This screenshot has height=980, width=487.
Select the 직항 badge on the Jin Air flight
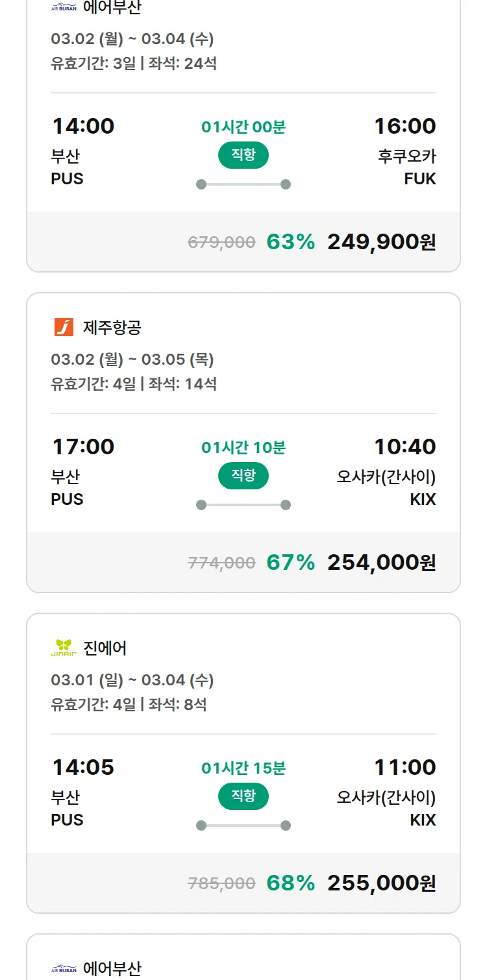[243, 796]
